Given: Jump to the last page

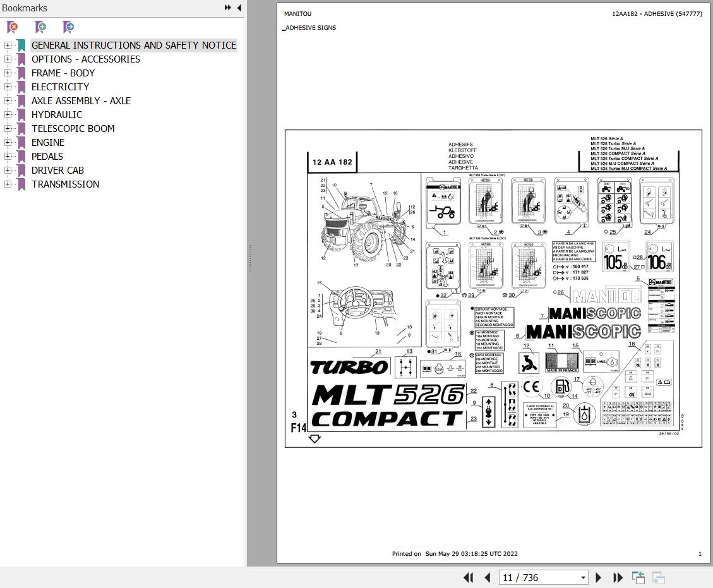Looking at the screenshot, I should 618,577.
